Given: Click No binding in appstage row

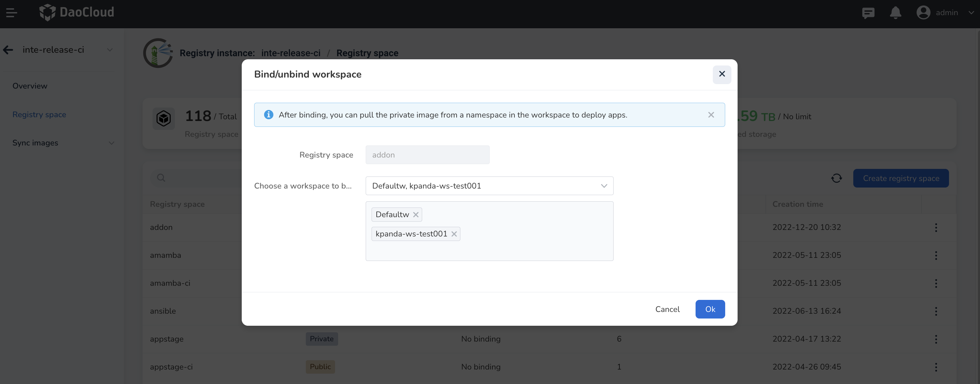Looking at the screenshot, I should (480, 338).
